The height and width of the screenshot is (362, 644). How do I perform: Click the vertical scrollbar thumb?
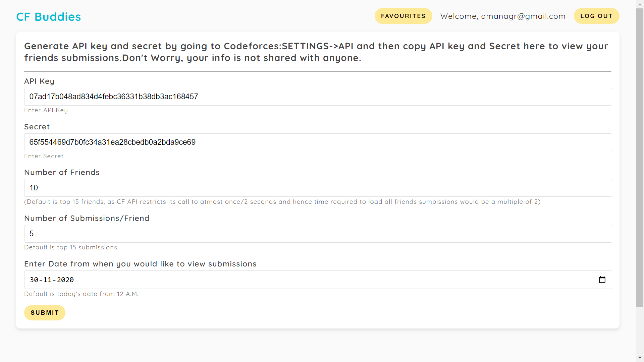click(x=640, y=158)
